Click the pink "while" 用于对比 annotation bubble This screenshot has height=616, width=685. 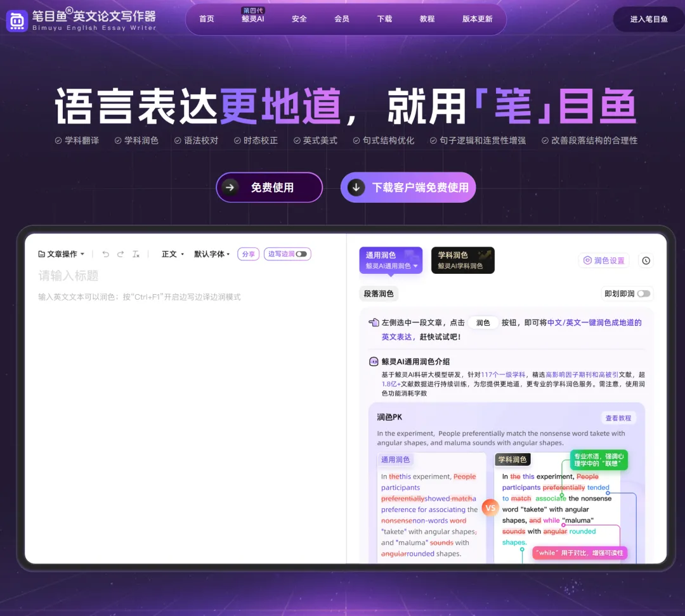coord(580,553)
